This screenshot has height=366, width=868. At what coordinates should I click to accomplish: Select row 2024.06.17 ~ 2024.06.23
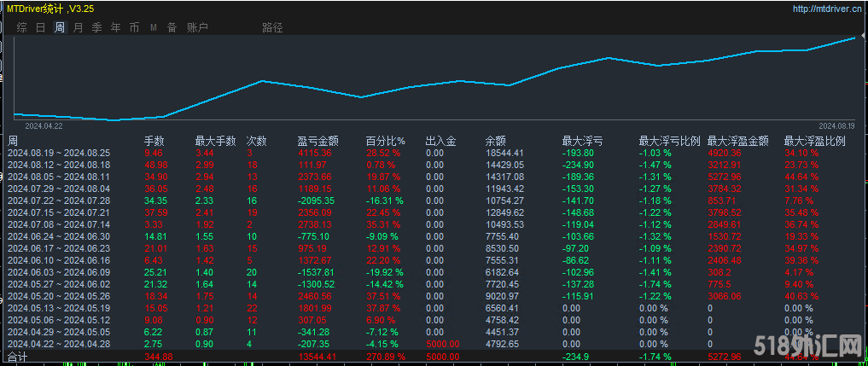pyautogui.click(x=432, y=248)
